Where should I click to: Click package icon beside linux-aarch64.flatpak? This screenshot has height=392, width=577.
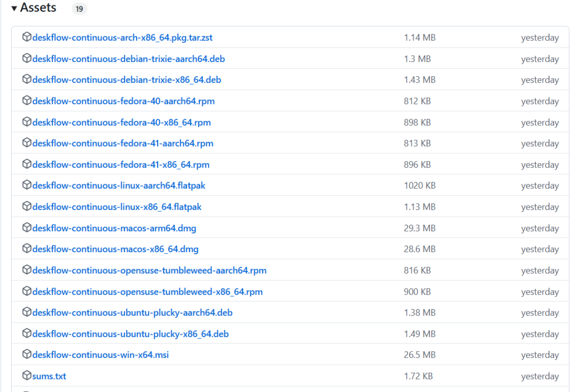27,185
